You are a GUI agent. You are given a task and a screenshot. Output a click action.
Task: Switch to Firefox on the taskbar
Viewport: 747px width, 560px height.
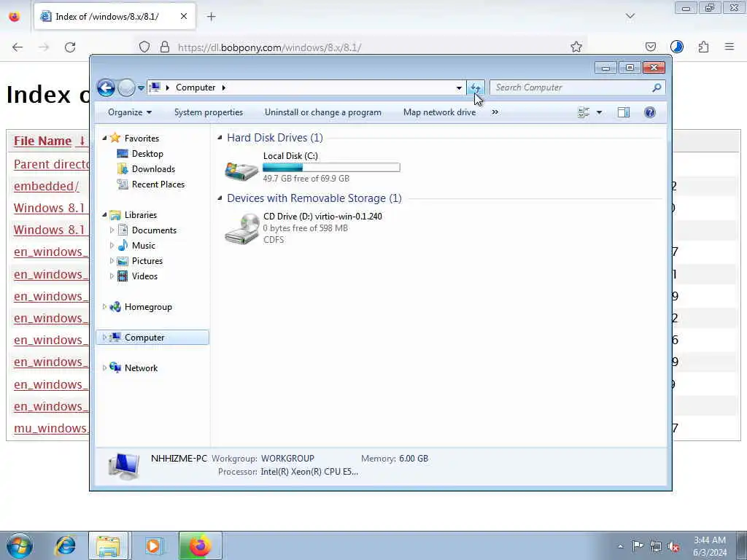click(200, 545)
